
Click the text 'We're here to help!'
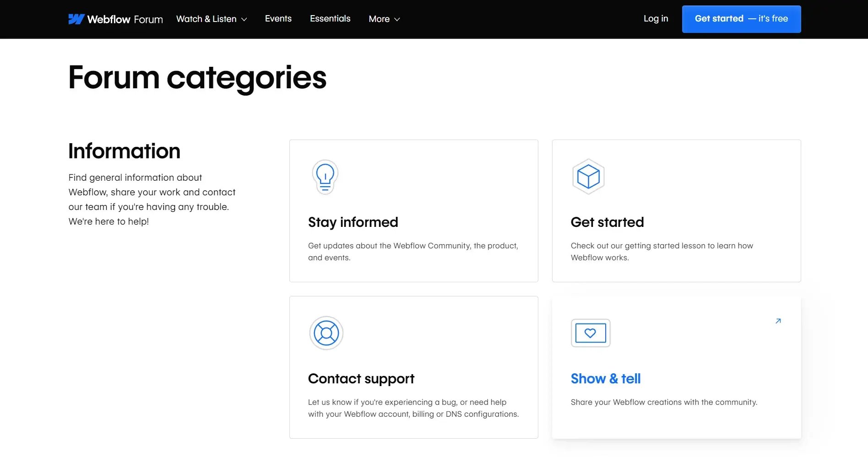coord(108,221)
